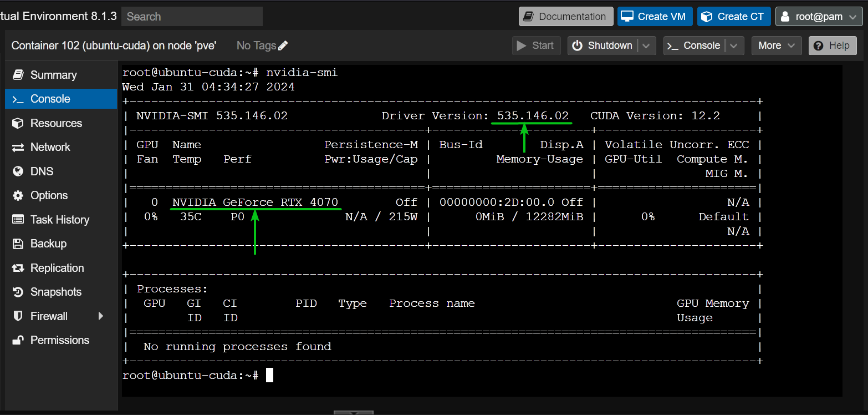Click the Permissions unlock icon
The width and height of the screenshot is (868, 415).
click(18, 340)
